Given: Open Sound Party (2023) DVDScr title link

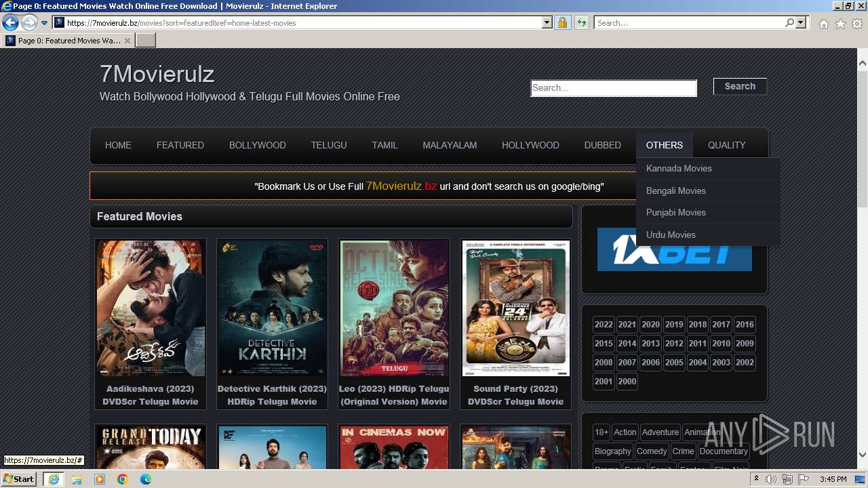Looking at the screenshot, I should 515,395.
